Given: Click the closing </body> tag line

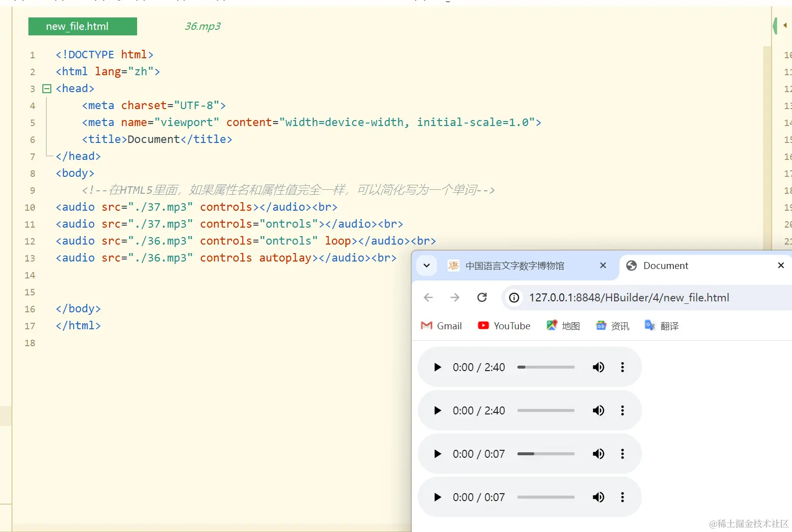Looking at the screenshot, I should [x=78, y=309].
